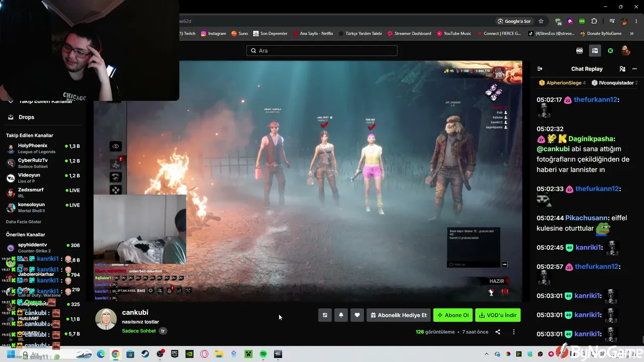This screenshot has width=644, height=362.
Task: Open the Chrome extensions puzzle menu
Action: tap(594, 21)
